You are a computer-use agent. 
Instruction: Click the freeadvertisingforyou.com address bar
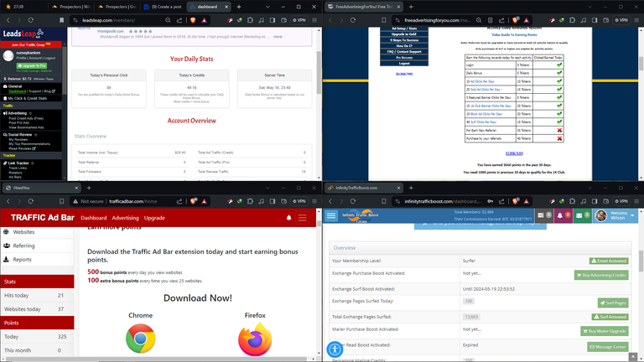click(x=438, y=20)
